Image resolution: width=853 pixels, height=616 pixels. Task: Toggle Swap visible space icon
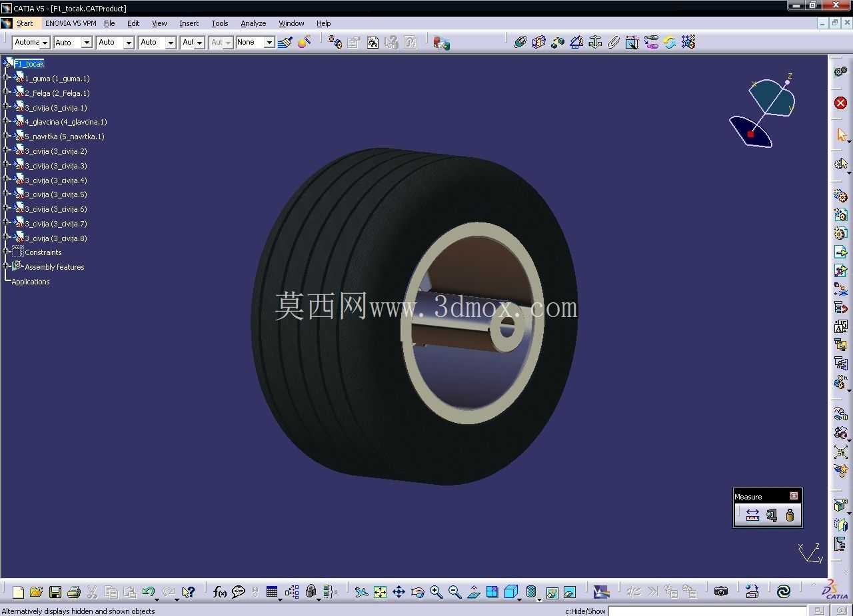coord(570,592)
